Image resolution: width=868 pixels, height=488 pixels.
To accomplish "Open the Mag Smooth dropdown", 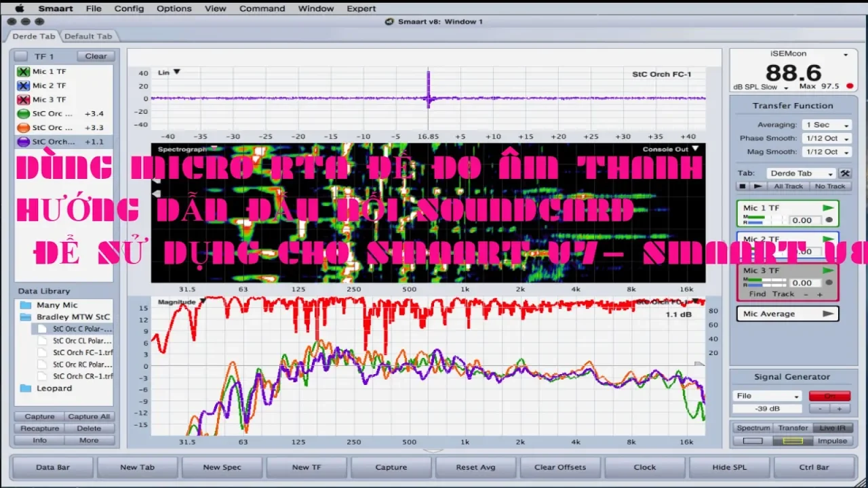I will click(826, 152).
